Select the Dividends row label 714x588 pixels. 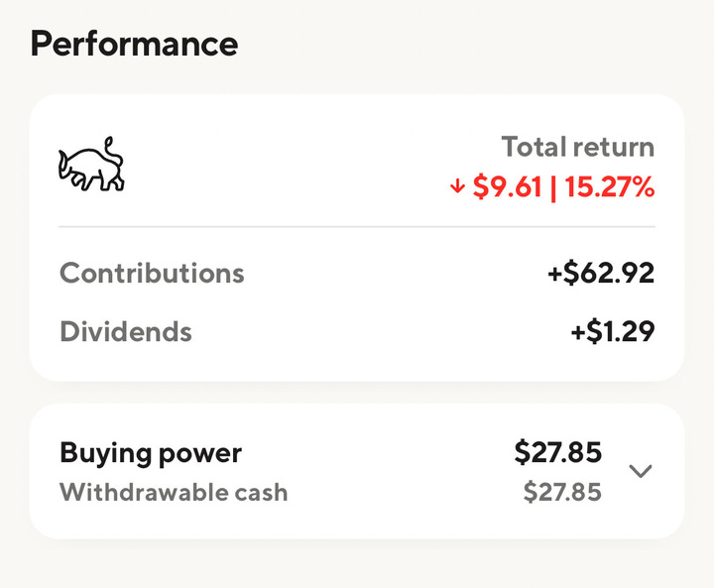click(126, 331)
